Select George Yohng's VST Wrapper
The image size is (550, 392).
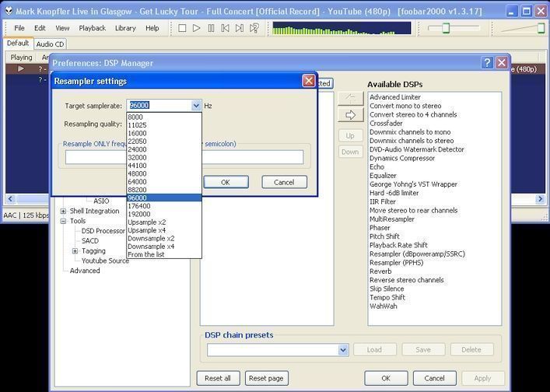pyautogui.click(x=413, y=184)
